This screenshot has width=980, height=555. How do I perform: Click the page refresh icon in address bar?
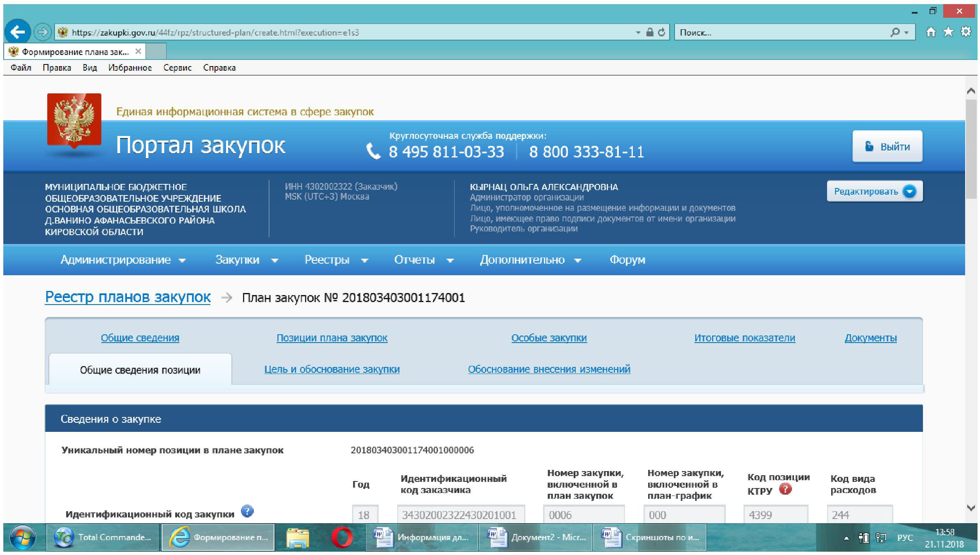[x=662, y=32]
